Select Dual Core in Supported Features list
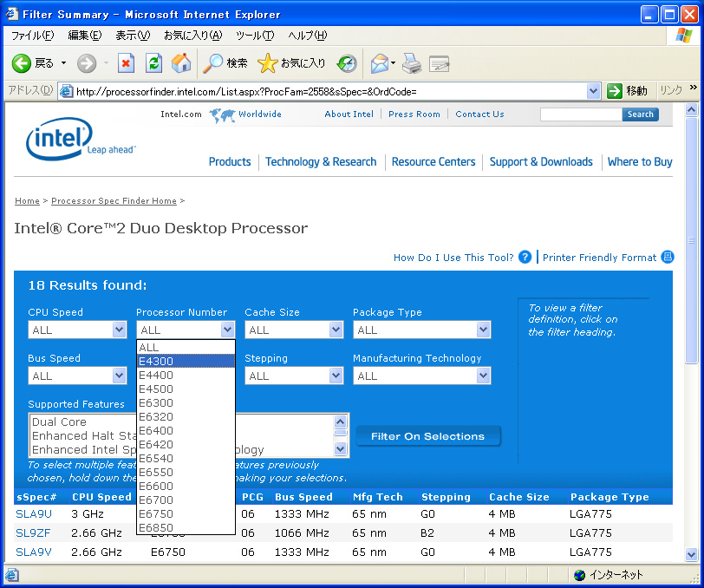The height and width of the screenshot is (588, 704). 59,421
